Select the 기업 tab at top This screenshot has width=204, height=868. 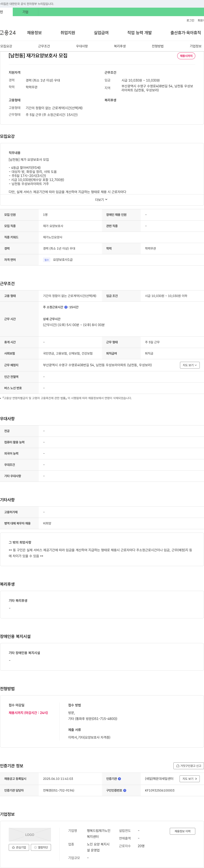point(25,12)
